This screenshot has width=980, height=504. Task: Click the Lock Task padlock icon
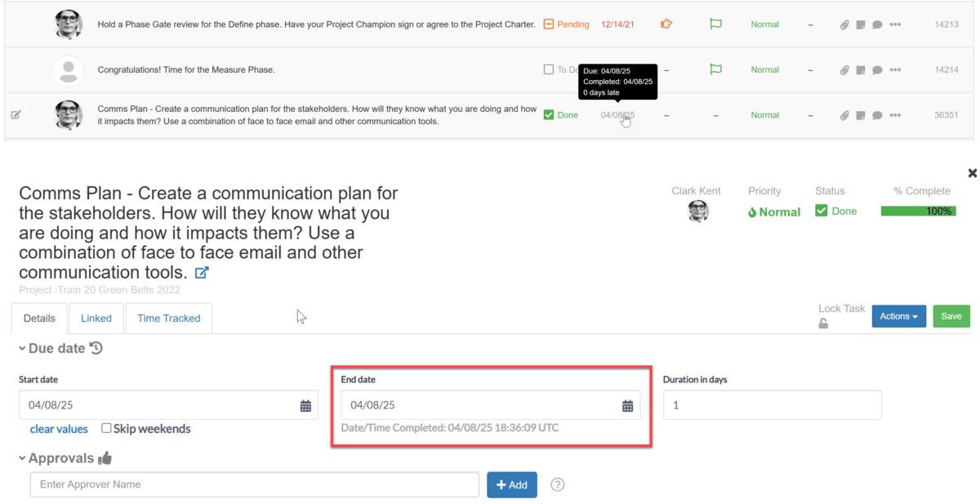coord(823,323)
